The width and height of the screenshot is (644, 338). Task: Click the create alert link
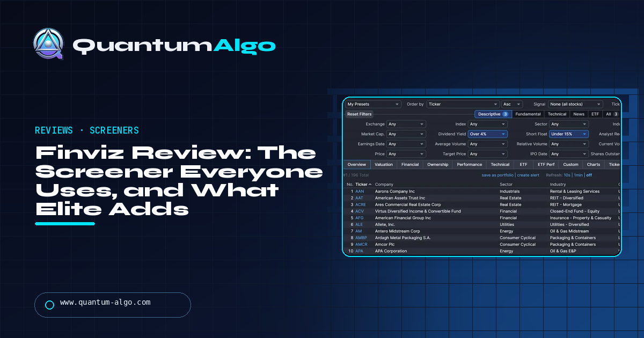(528, 175)
